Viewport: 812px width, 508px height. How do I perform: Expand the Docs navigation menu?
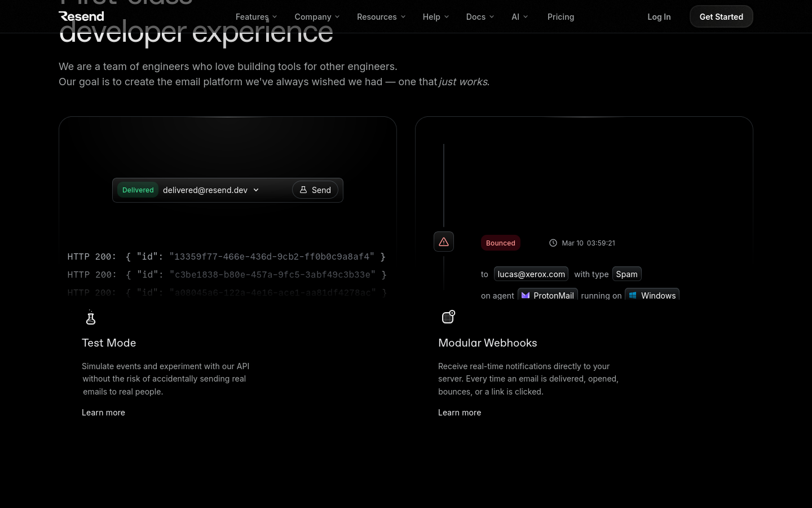click(480, 17)
